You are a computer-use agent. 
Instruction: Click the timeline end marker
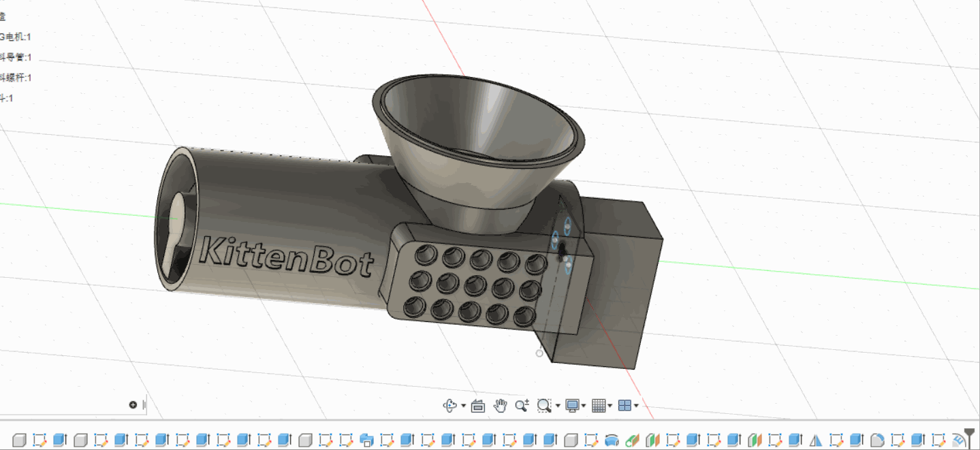click(970, 437)
